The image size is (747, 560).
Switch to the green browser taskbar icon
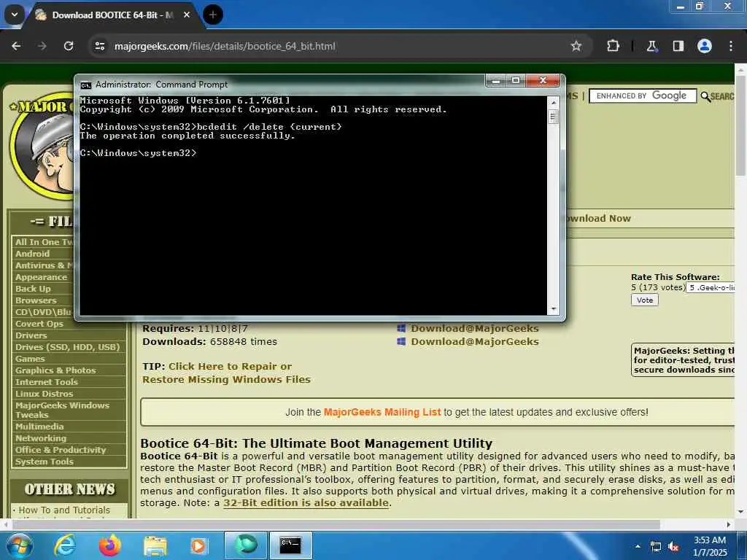click(x=246, y=545)
